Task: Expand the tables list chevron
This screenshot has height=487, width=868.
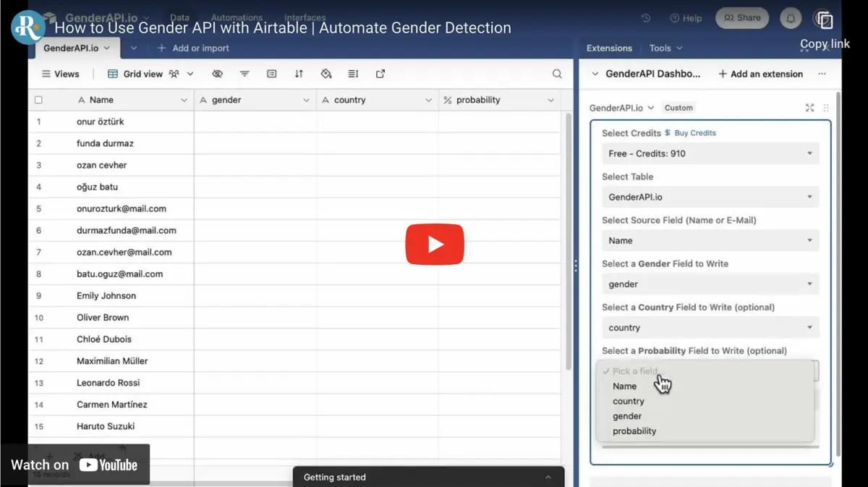Action: [134, 48]
